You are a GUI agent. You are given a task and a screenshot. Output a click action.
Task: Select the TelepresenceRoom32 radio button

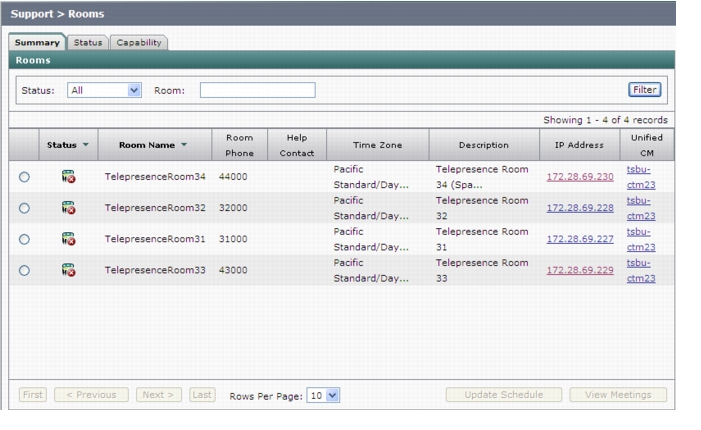24,208
